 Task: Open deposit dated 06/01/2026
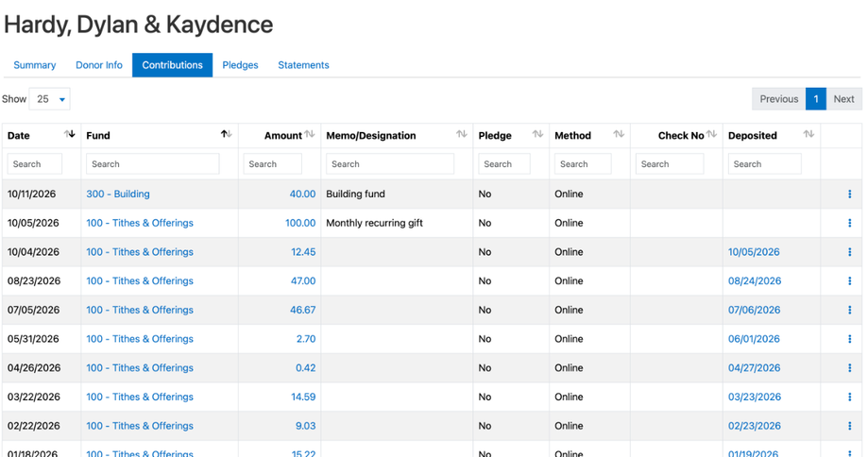click(754, 339)
